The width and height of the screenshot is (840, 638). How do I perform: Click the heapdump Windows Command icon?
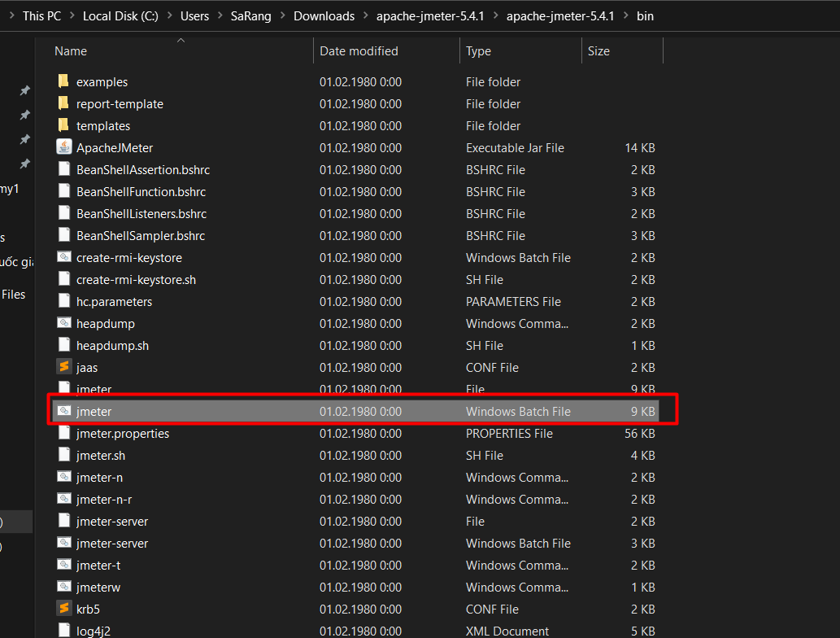[x=64, y=323]
